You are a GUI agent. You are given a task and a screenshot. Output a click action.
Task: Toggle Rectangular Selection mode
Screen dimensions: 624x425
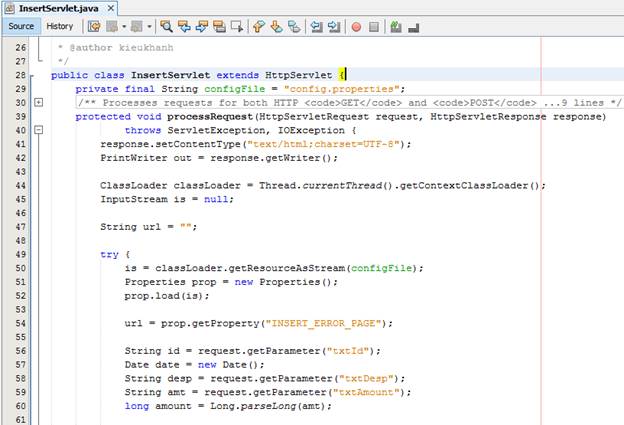[237, 27]
